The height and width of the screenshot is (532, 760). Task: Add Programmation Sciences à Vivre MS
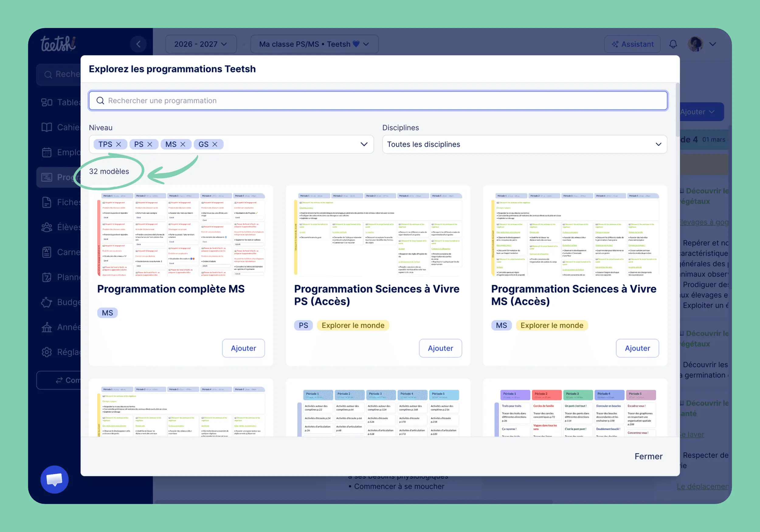click(637, 348)
